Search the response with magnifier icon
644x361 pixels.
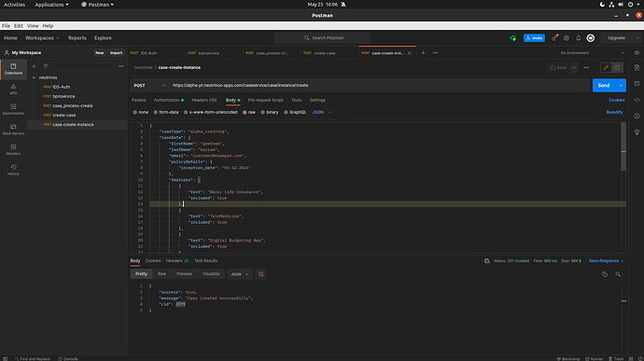pos(618,274)
